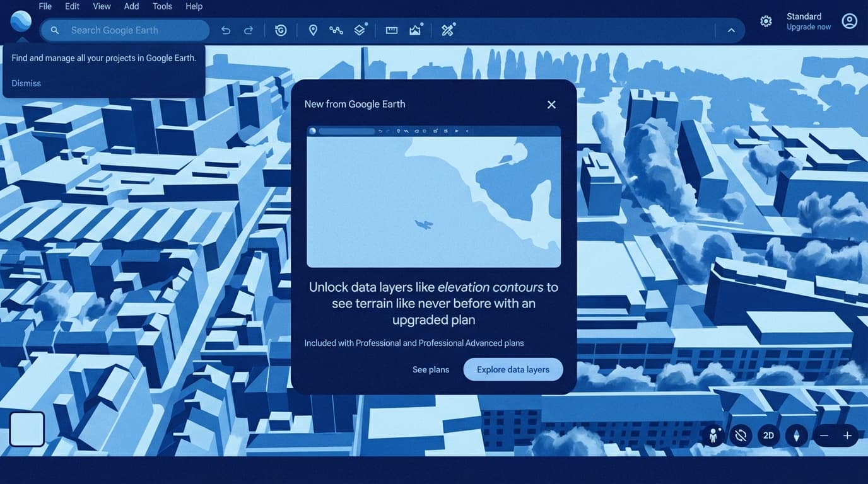
Task: Click the Explore data layers button
Action: tap(513, 369)
